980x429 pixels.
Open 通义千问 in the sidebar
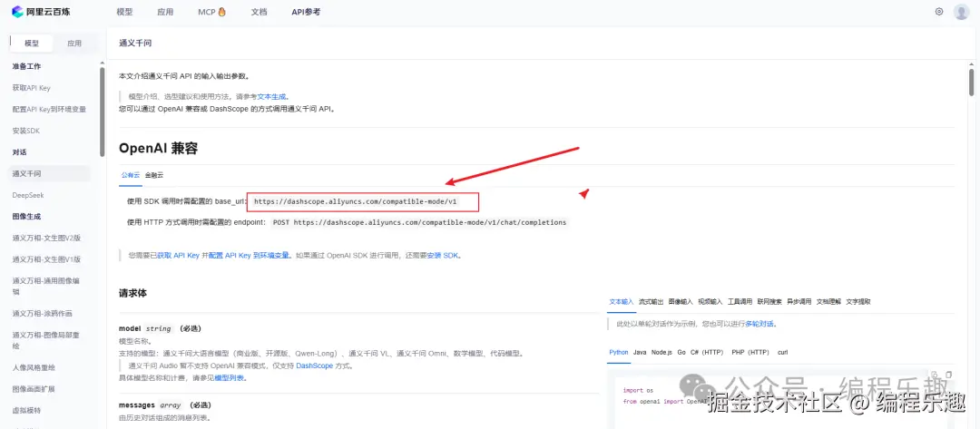coord(49,173)
